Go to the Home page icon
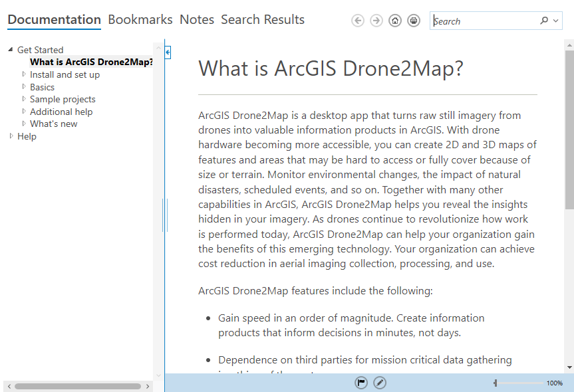 [395, 21]
